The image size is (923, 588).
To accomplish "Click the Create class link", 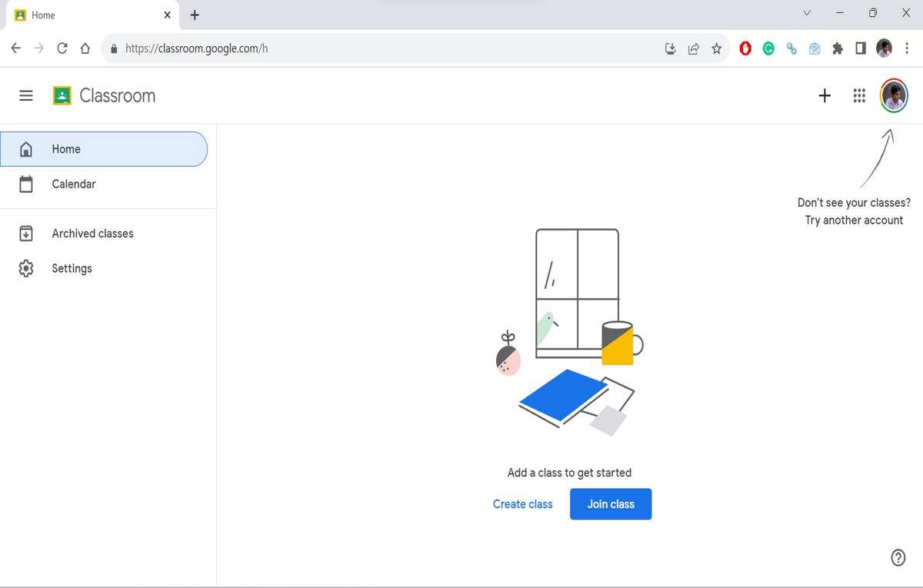I will pyautogui.click(x=522, y=503).
